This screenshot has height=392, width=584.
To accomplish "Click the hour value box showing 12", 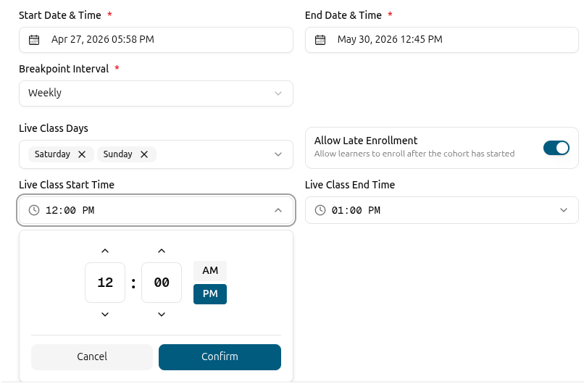I will (105, 283).
